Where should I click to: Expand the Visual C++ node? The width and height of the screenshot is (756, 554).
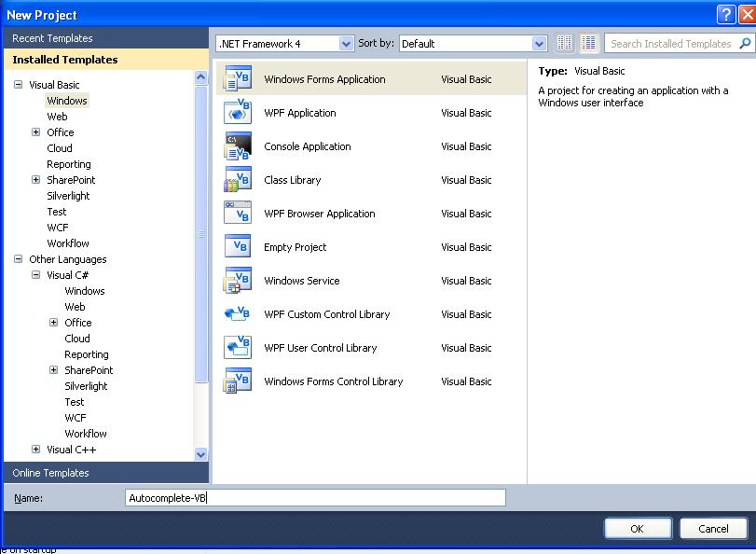(35, 450)
